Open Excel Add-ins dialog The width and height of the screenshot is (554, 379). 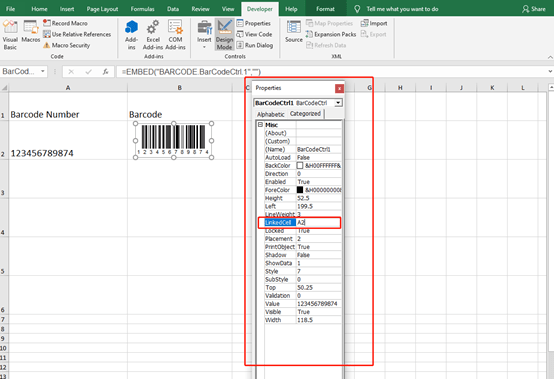pos(153,35)
